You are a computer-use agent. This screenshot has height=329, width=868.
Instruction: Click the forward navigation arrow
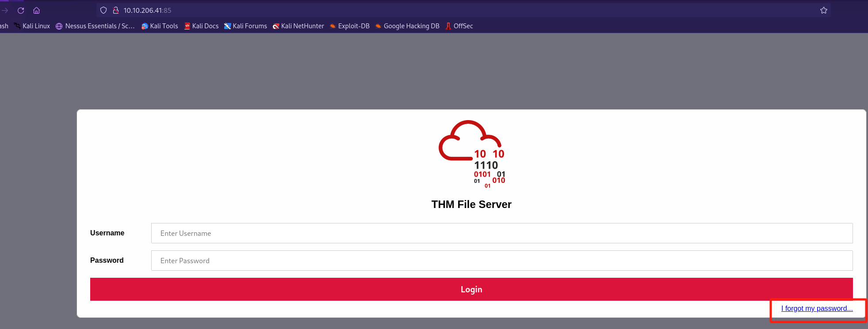[5, 10]
